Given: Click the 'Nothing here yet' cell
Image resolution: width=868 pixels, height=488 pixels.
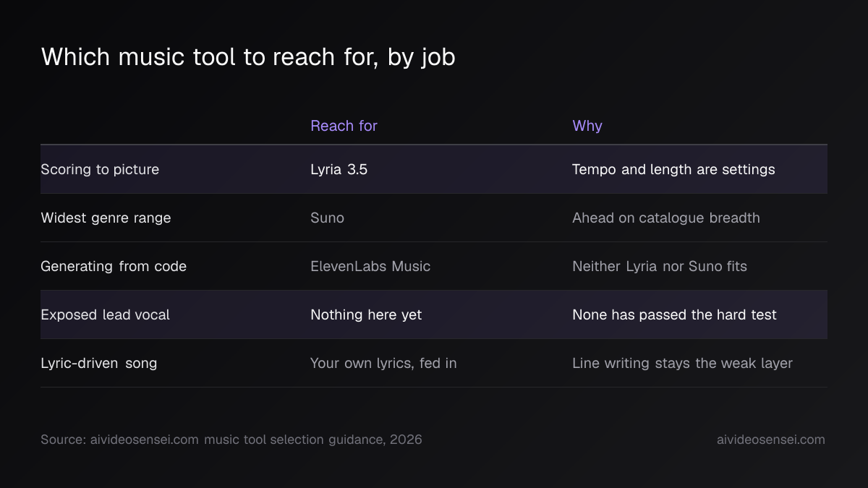Looking at the screenshot, I should (366, 314).
